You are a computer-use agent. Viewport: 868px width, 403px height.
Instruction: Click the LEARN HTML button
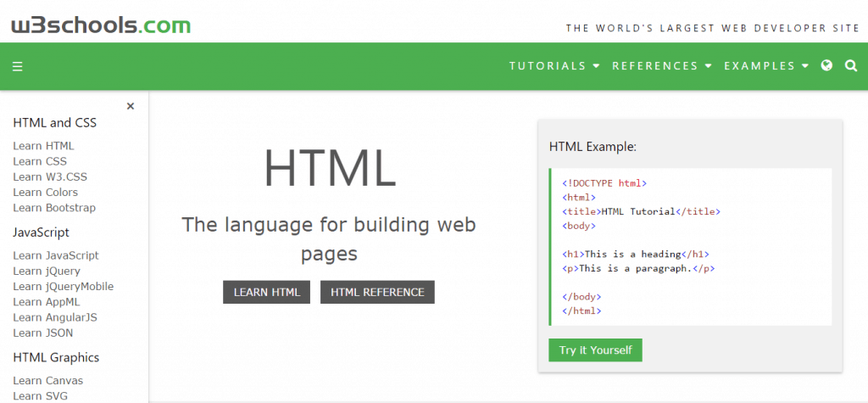(267, 292)
